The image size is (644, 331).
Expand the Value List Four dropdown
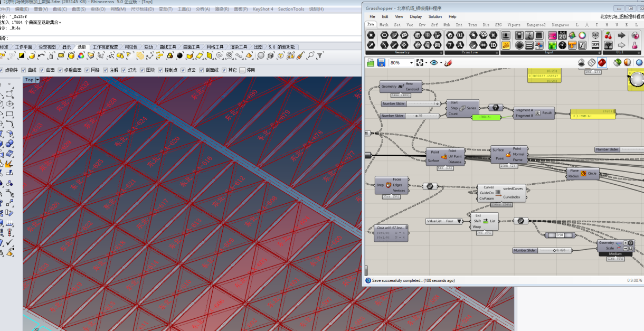[x=459, y=221]
